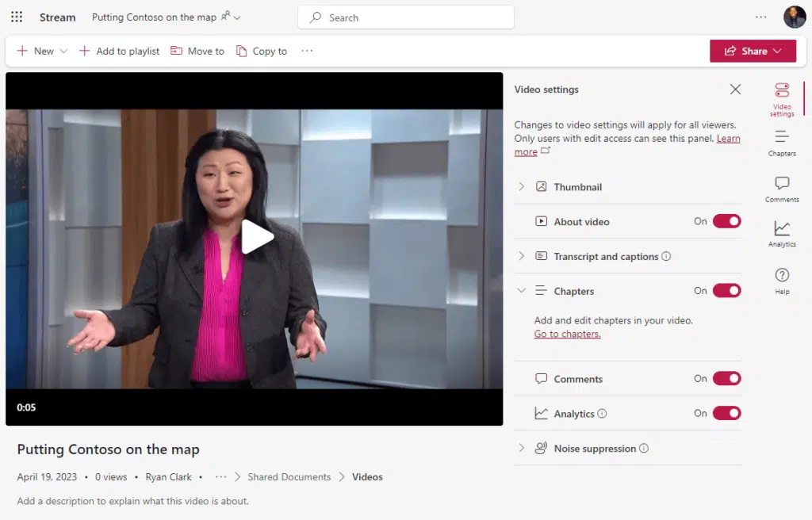Screen dimensions: 812x520
Task: Open the top-right more options ellipsis
Action: tap(760, 17)
